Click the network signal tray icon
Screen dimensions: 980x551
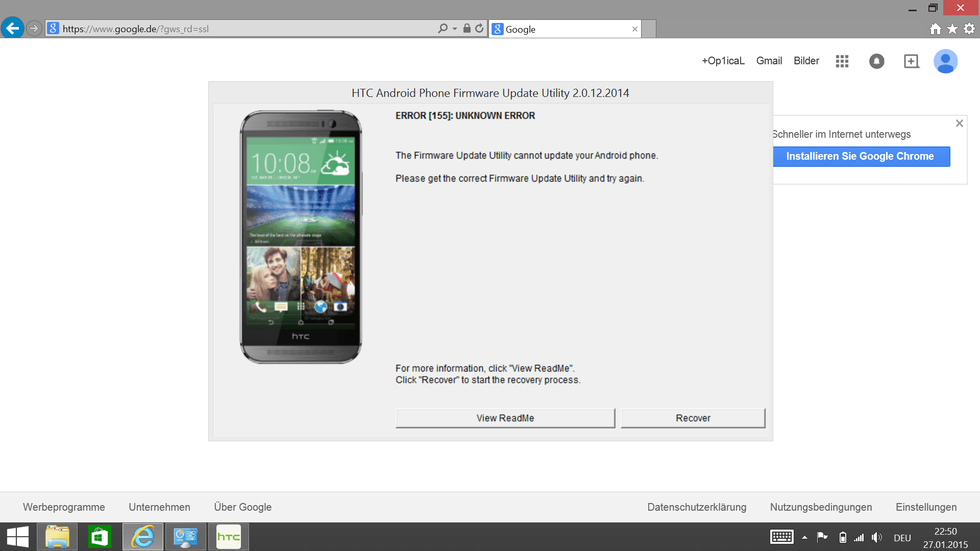pyautogui.click(x=859, y=537)
